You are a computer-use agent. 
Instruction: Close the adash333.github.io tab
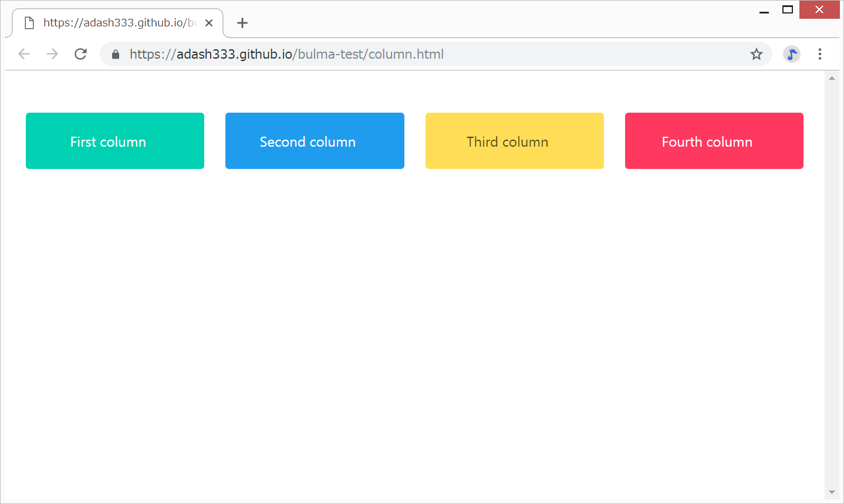point(209,23)
